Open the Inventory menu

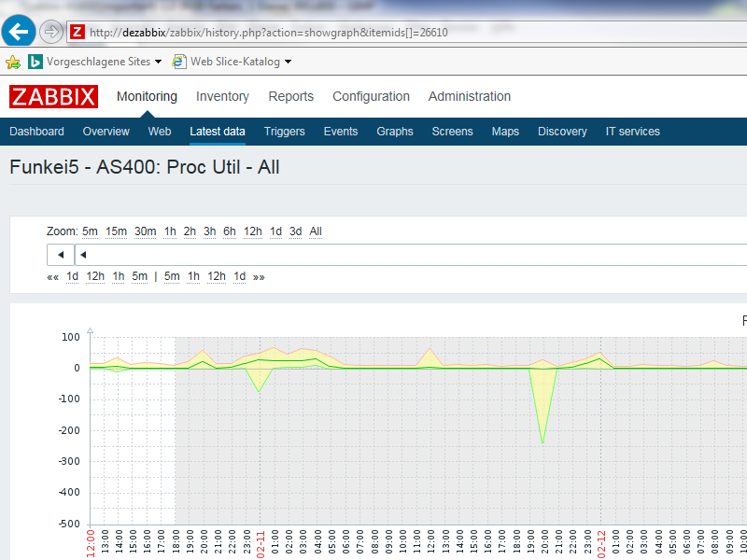coord(222,97)
